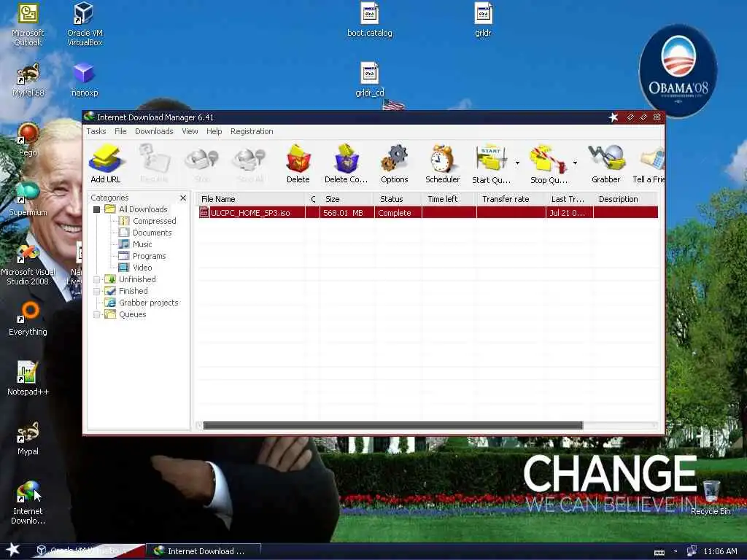Click the Start Queue toolbar icon

(x=491, y=163)
